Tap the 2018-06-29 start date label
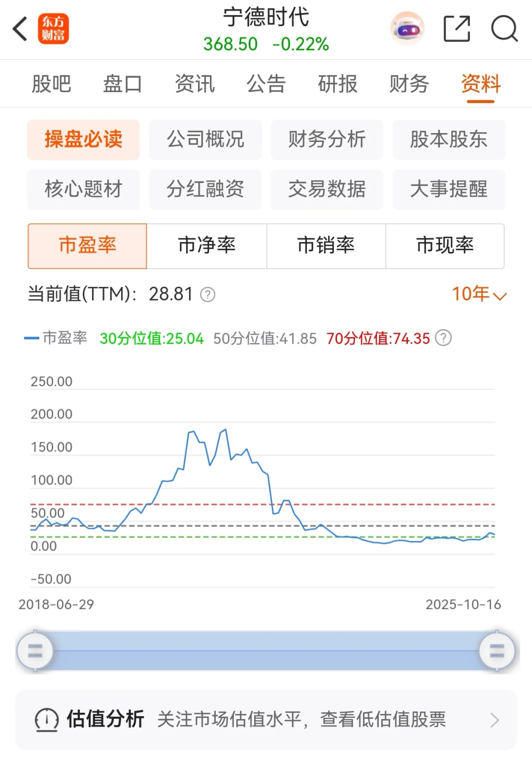The width and height of the screenshot is (532, 766). click(56, 605)
